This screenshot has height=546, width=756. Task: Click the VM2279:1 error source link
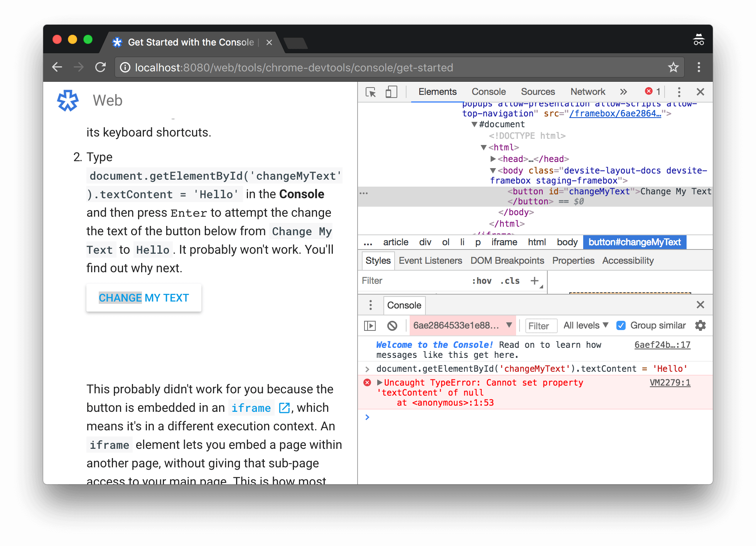(670, 383)
